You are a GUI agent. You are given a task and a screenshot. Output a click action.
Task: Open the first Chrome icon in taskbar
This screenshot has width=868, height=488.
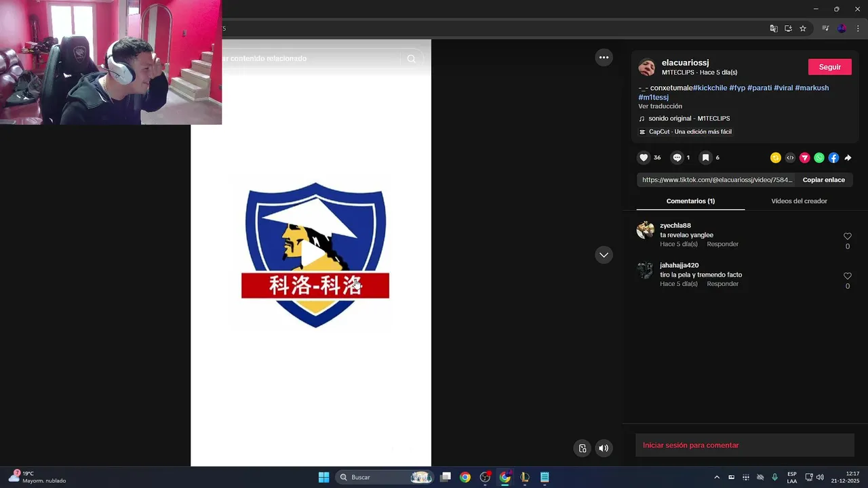pos(465,477)
